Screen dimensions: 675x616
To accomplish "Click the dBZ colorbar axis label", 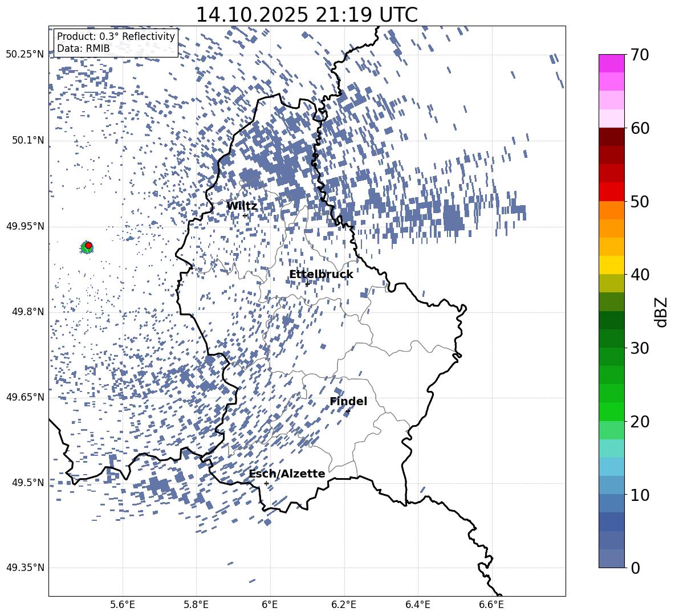I will click(661, 312).
